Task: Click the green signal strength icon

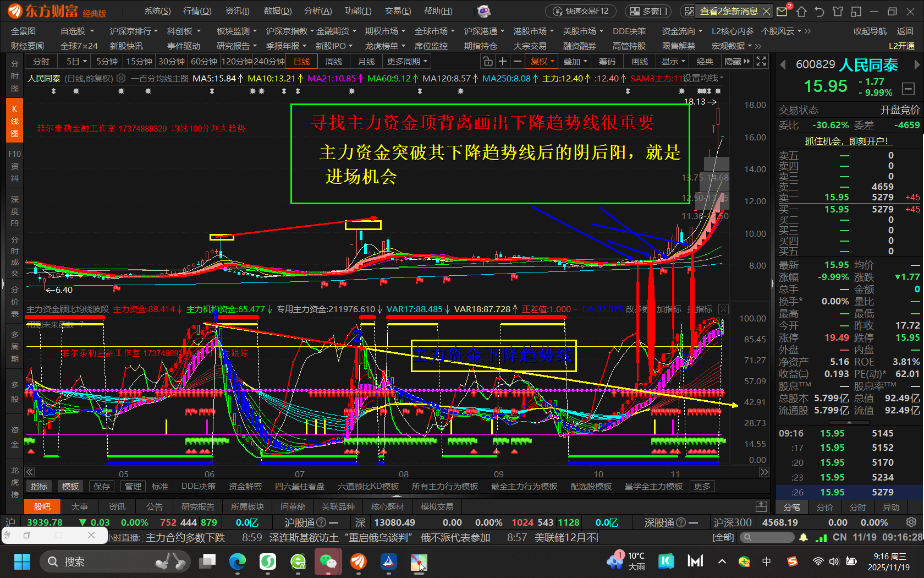Action: [x=821, y=537]
